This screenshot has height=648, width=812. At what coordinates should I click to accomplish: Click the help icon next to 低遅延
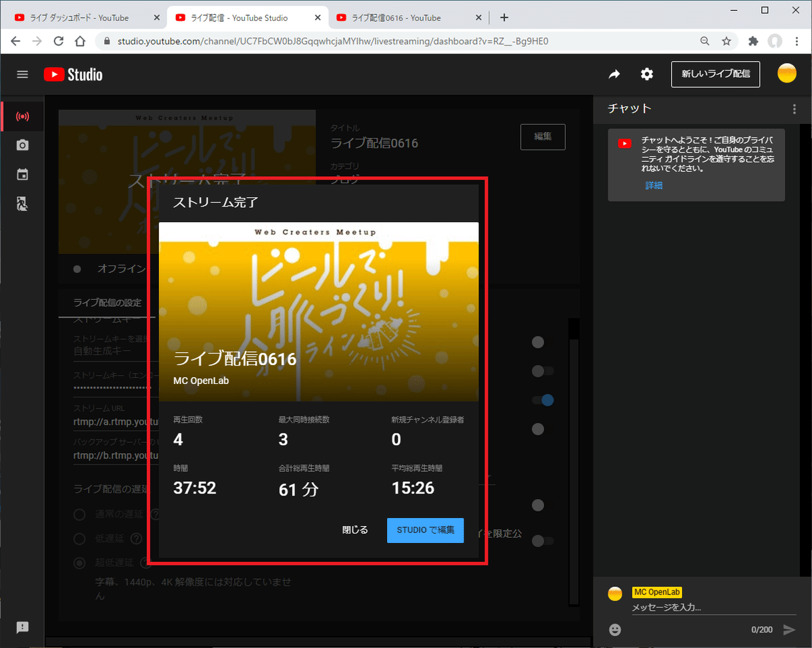click(136, 539)
